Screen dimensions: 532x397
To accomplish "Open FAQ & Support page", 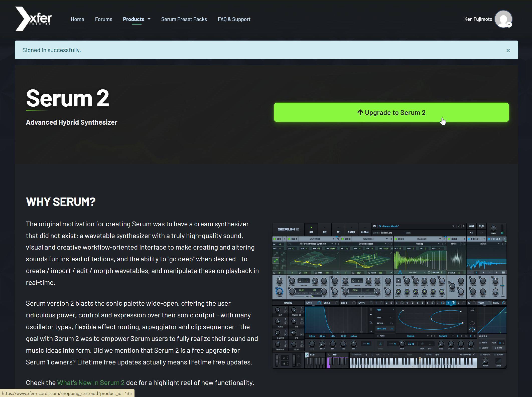I will (234, 19).
